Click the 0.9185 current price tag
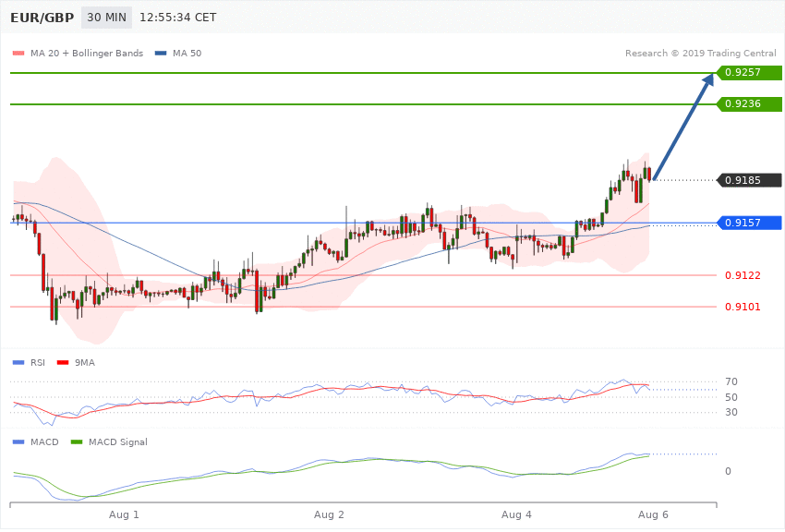This screenshot has width=785, height=532. [749, 180]
